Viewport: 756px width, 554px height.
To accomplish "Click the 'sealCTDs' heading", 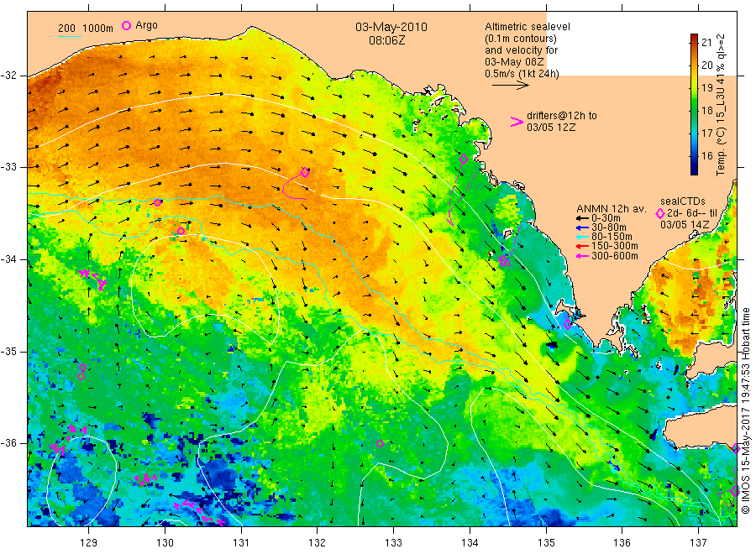I will tap(683, 201).
